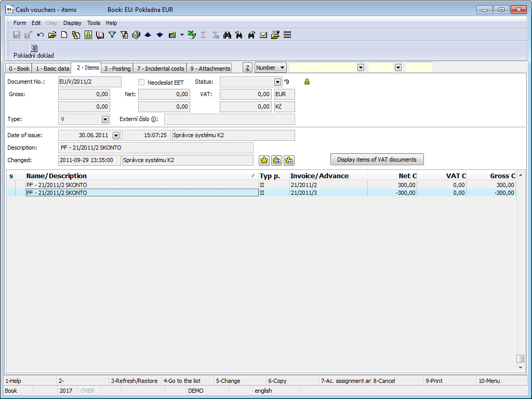Expand the Status dropdown
The image size is (532, 399).
coord(277,82)
